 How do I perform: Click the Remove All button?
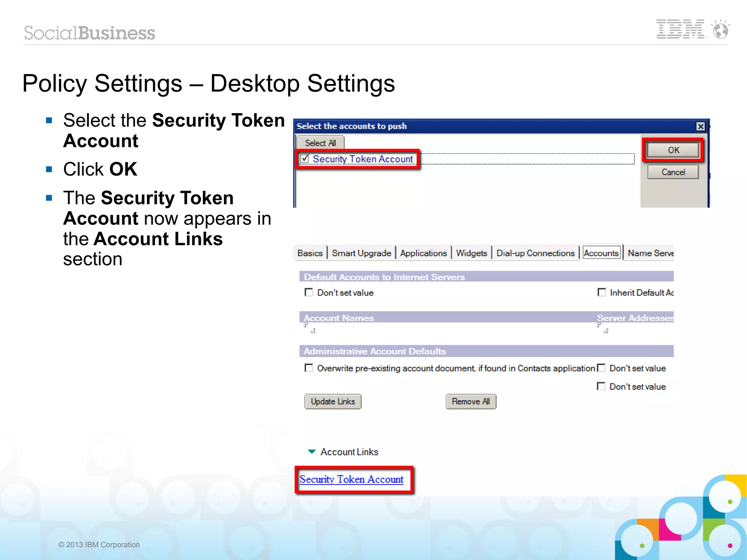pyautogui.click(x=471, y=402)
